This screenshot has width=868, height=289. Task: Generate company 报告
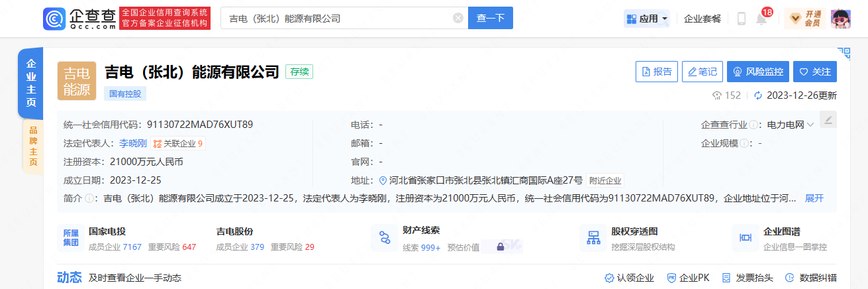click(656, 72)
